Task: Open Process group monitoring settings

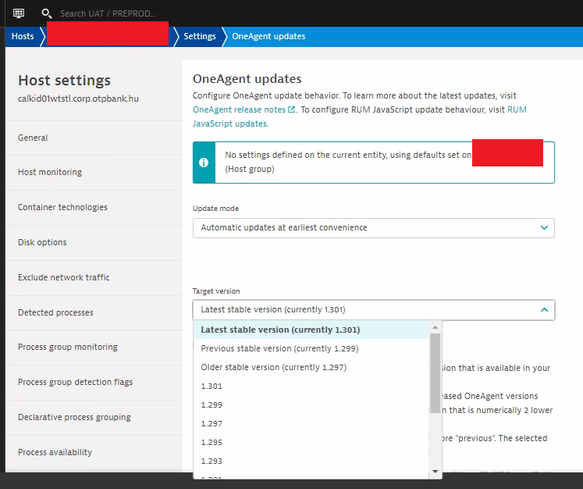Action: (94, 347)
